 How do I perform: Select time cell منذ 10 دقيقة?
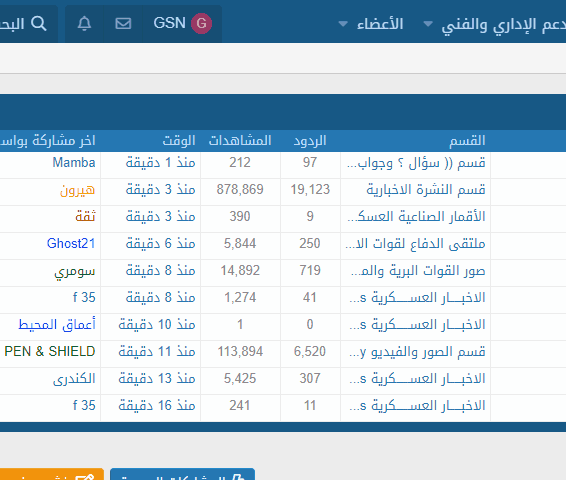pos(157,324)
